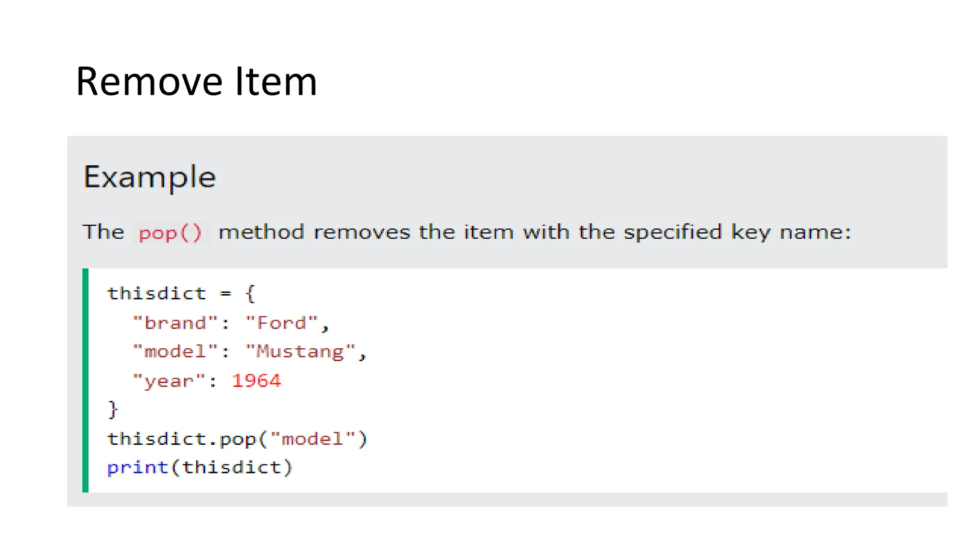Screen dimensions: 980x551
Task: Click the (thisdict) argument in print
Action: [232, 467]
